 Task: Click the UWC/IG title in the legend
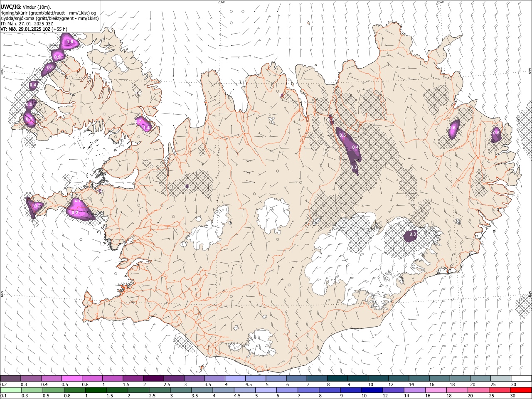(x=10, y=7)
